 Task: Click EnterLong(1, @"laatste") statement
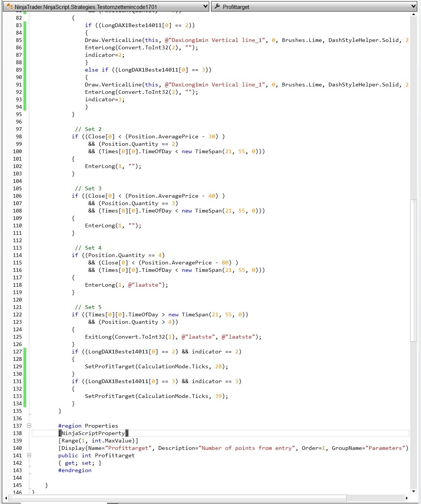(126, 285)
